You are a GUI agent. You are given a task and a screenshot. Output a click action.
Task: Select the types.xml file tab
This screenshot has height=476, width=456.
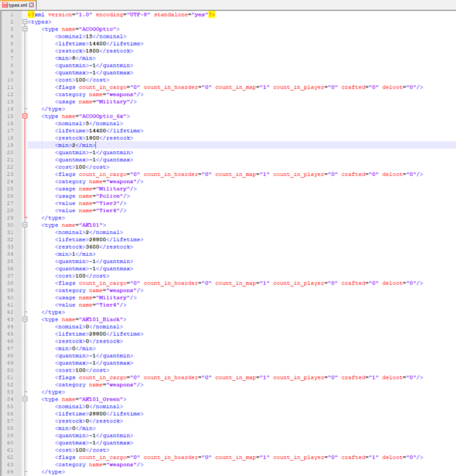click(18, 5)
